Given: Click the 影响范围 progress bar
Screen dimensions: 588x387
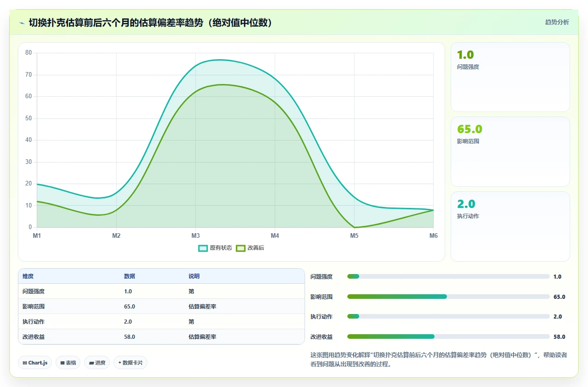Looking at the screenshot, I should tap(448, 297).
